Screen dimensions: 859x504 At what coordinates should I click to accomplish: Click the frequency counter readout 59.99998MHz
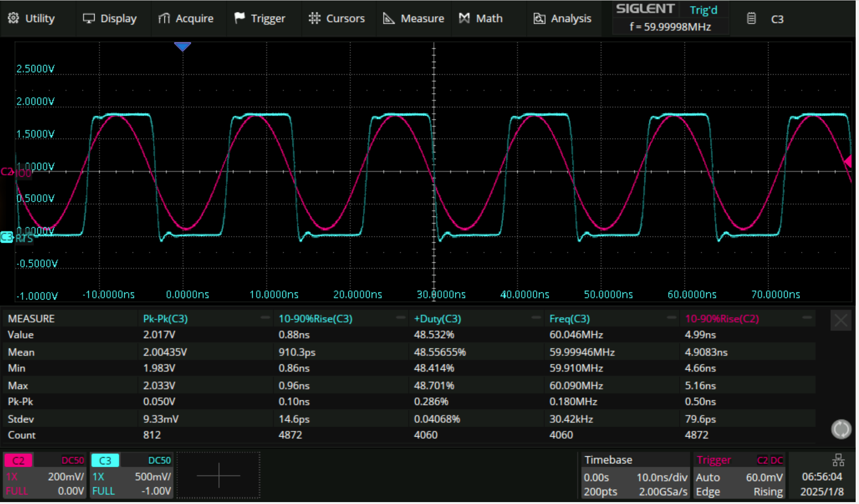[670, 27]
